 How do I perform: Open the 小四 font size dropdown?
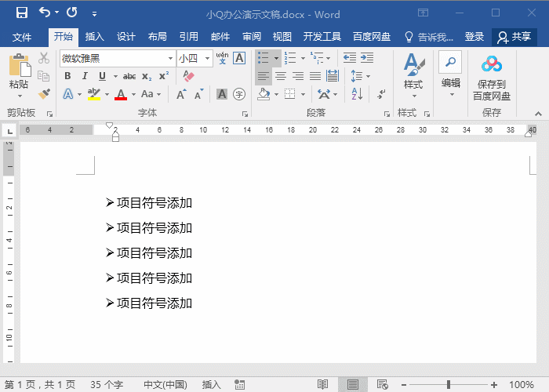(208, 59)
